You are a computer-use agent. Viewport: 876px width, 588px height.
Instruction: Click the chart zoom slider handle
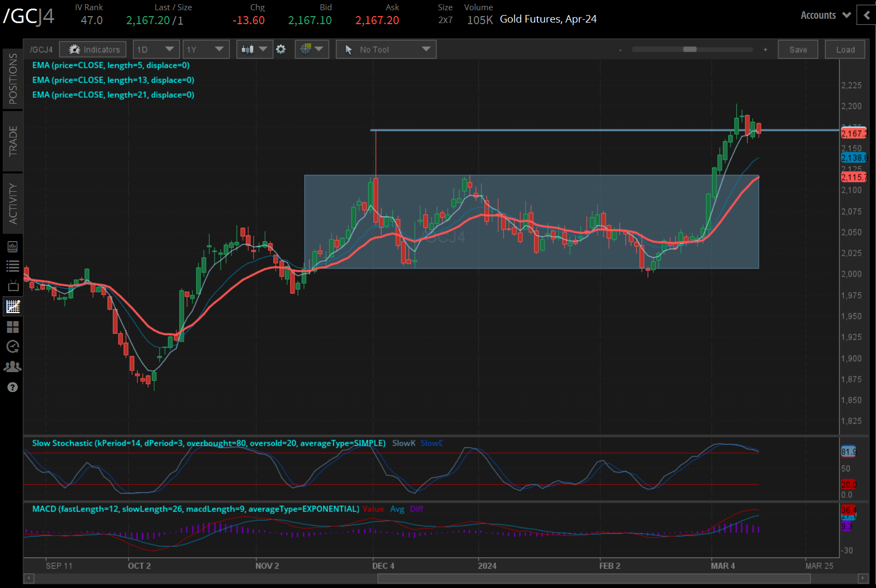tap(690, 49)
